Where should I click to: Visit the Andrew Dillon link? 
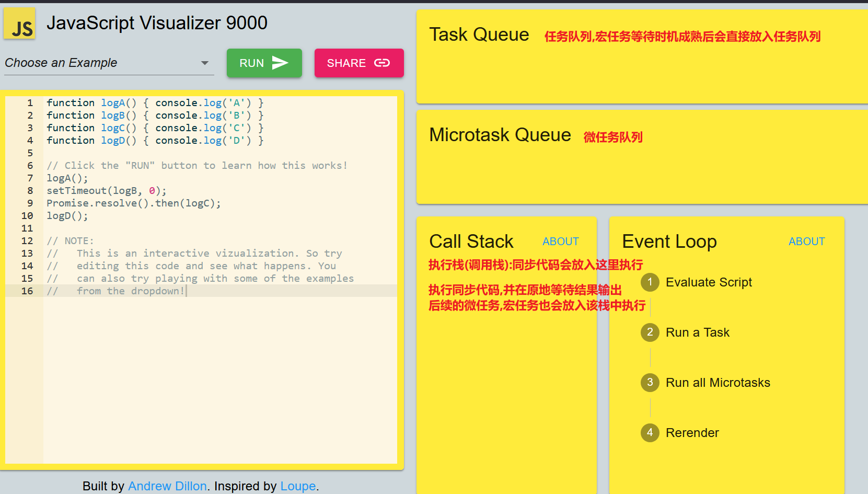click(x=167, y=486)
